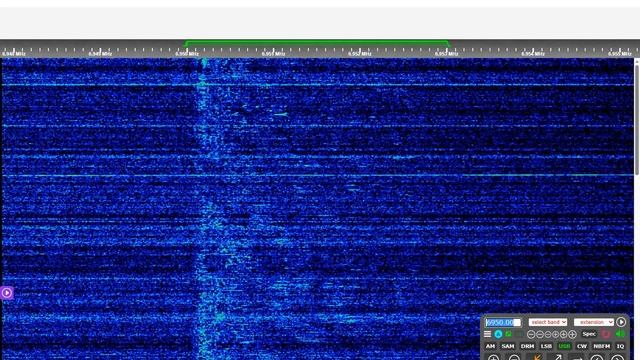Image resolution: width=640 pixels, height=360 pixels.
Task: Click the round play button next to extension
Action: 621,322
